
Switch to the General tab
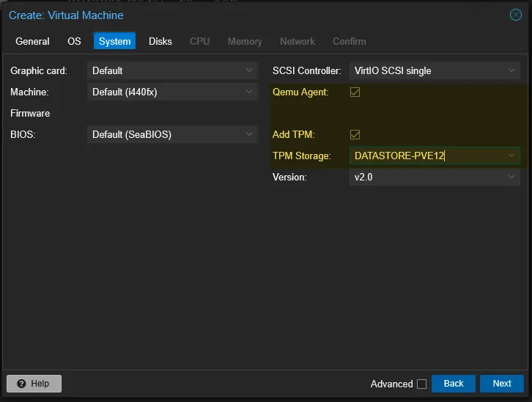[x=32, y=41]
